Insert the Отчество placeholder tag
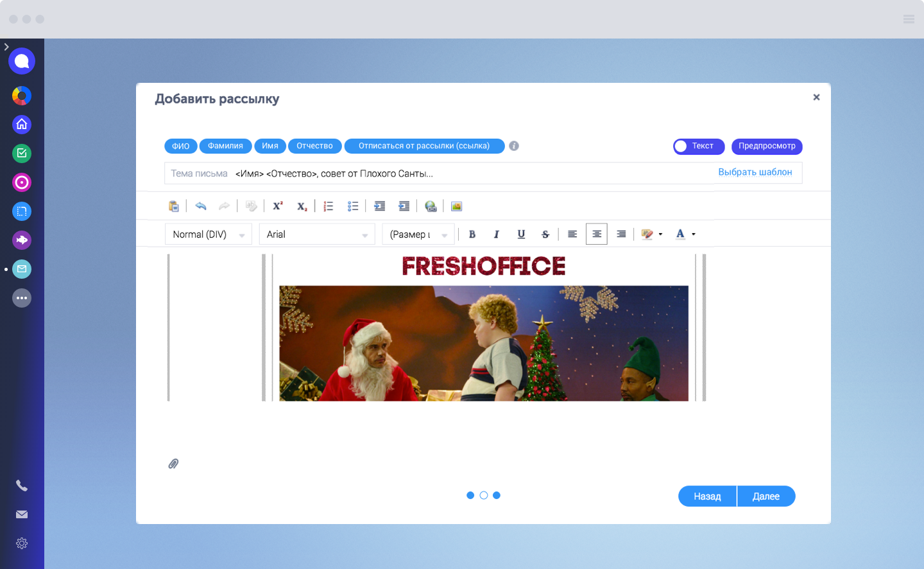The width and height of the screenshot is (924, 569). click(314, 146)
